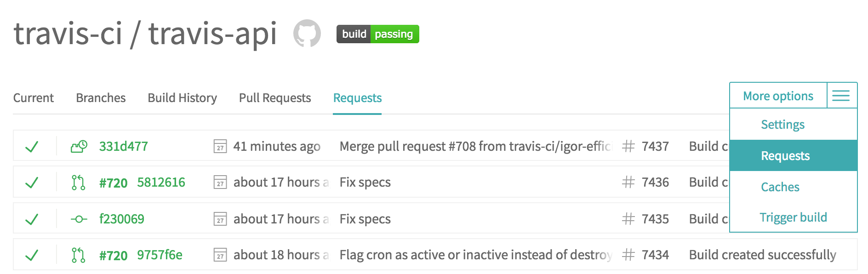
Task: Select the pull request icon on commit 331d477
Action: pyautogui.click(x=79, y=146)
